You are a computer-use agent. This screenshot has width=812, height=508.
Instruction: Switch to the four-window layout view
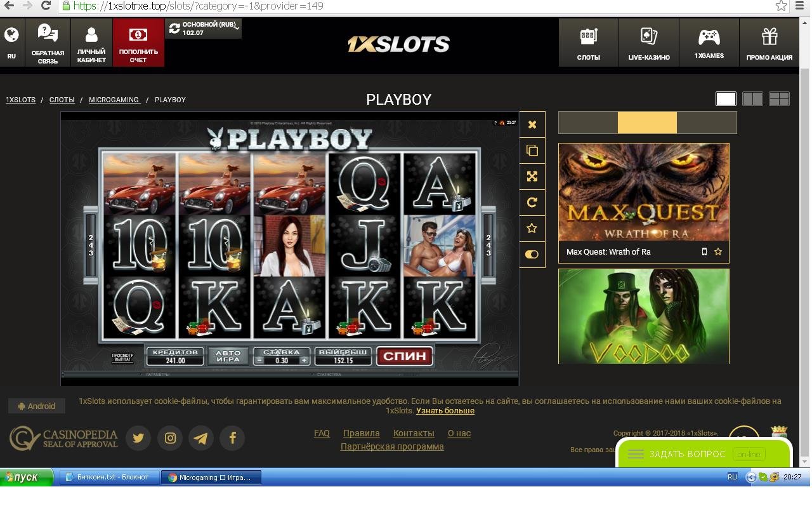click(x=779, y=98)
